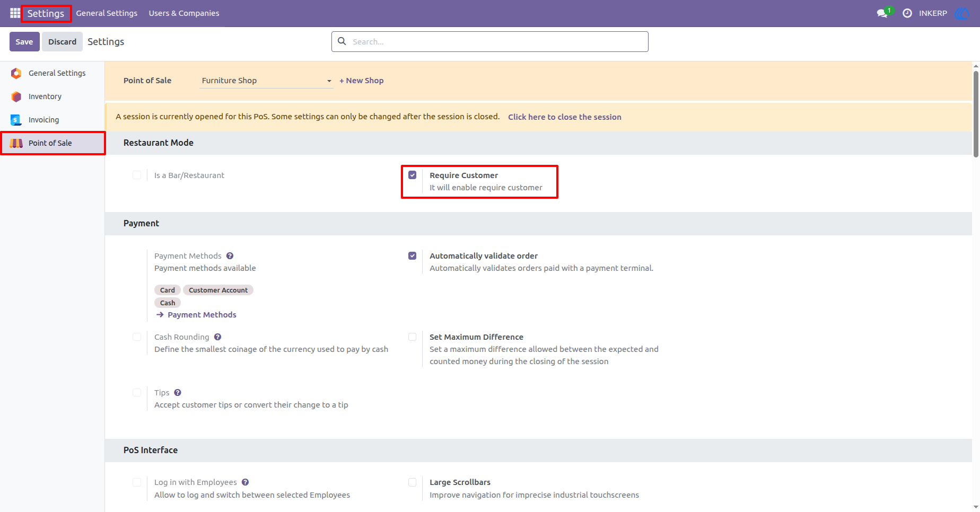Uncheck Automatically validate order checkbox

point(412,256)
